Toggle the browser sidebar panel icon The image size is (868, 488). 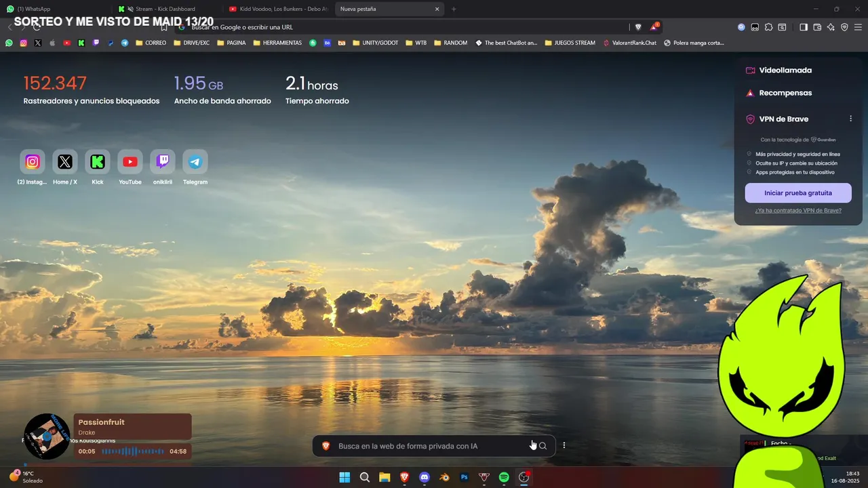click(x=804, y=27)
